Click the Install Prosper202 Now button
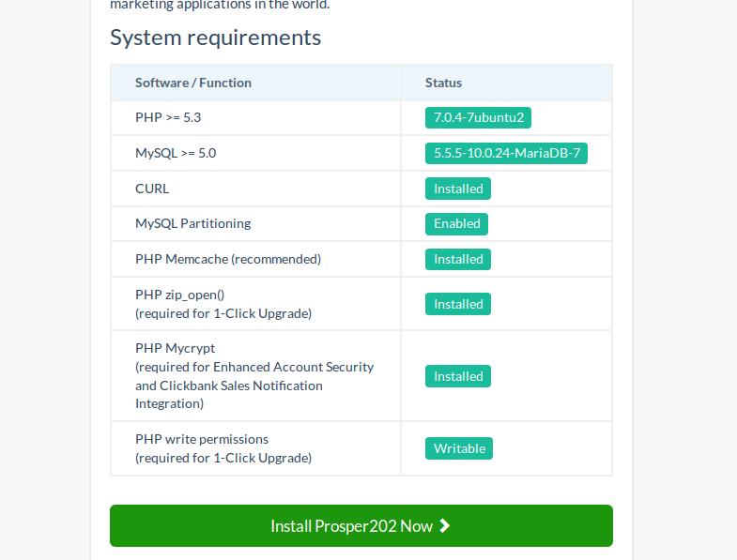This screenshot has width=737, height=560. click(x=361, y=525)
